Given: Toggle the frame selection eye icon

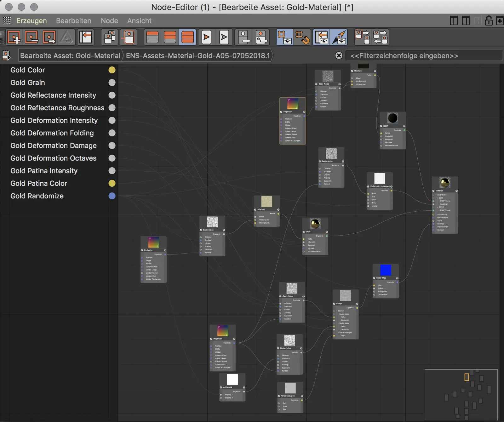Looking at the screenshot, I should click(285, 37).
